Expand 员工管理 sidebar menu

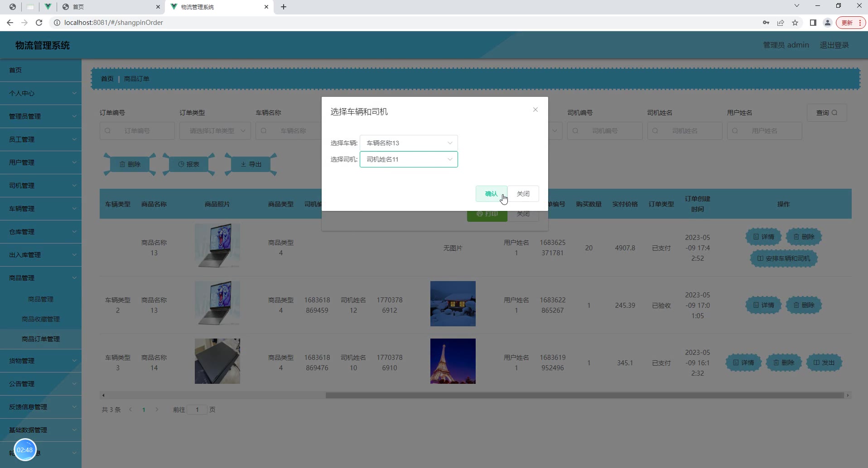click(x=41, y=139)
